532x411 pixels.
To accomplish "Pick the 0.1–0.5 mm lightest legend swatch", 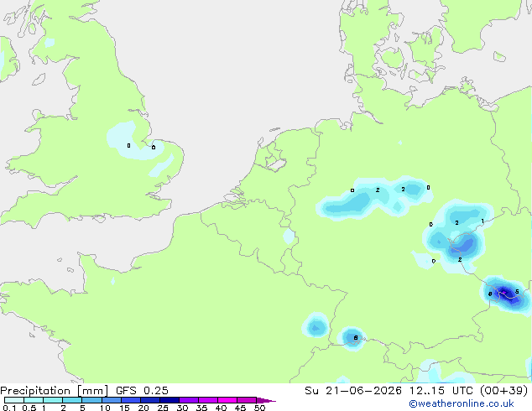I will click(14, 400).
